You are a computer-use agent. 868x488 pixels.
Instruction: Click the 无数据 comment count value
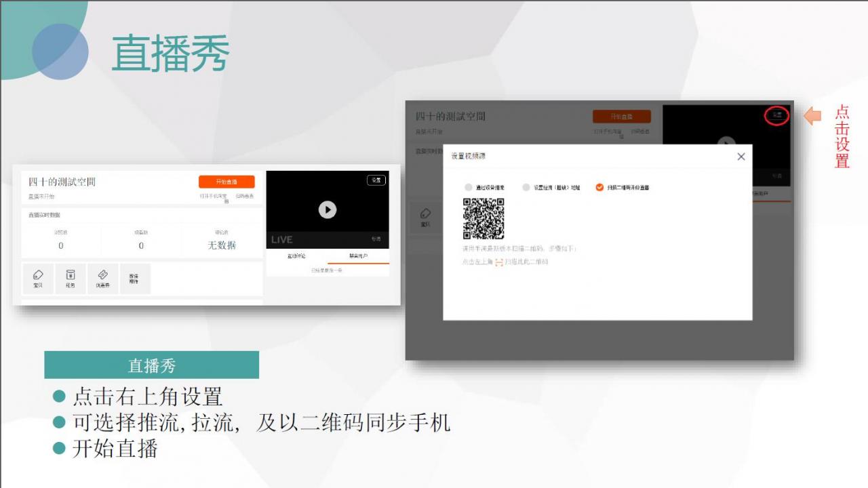222,245
